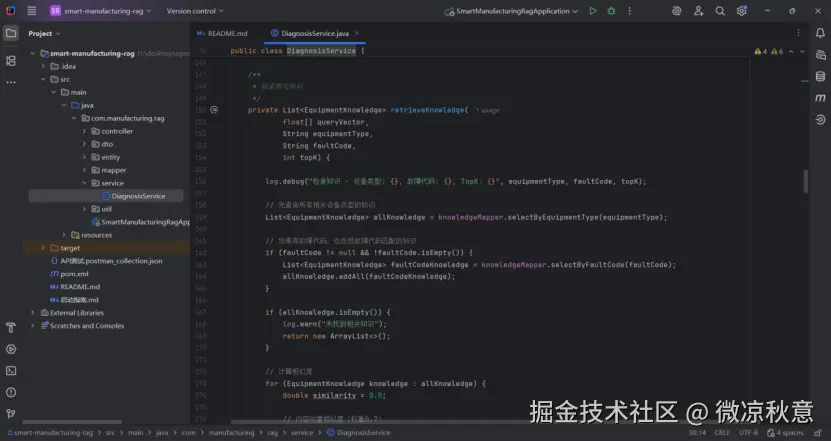Open AI chat panel on right sidebar
831x442 pixels.
[820, 55]
